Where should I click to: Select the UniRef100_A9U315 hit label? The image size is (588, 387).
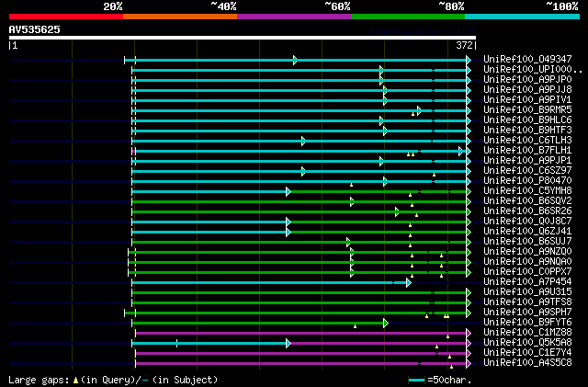point(527,292)
